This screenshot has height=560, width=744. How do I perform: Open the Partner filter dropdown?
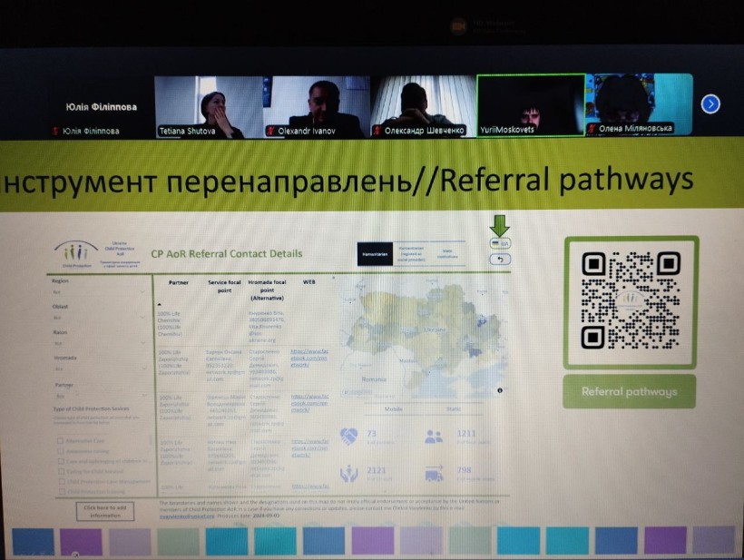101,396
